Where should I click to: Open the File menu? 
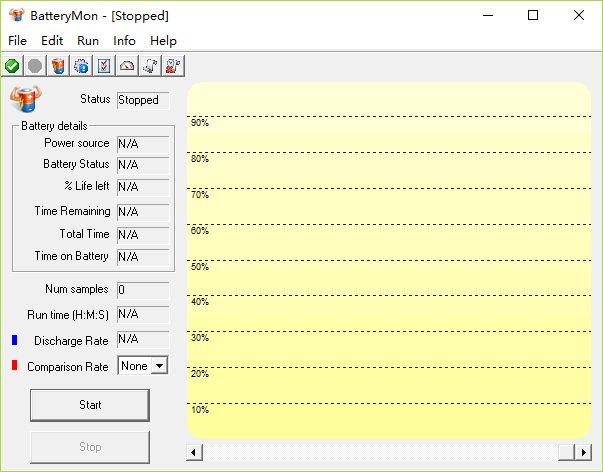[17, 40]
